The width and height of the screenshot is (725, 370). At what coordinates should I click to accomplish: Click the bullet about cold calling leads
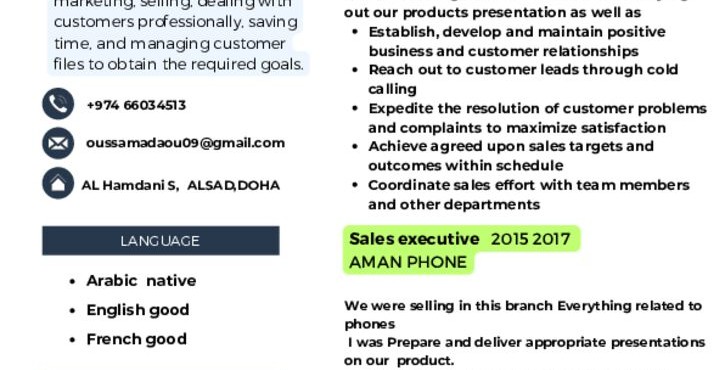click(x=523, y=79)
